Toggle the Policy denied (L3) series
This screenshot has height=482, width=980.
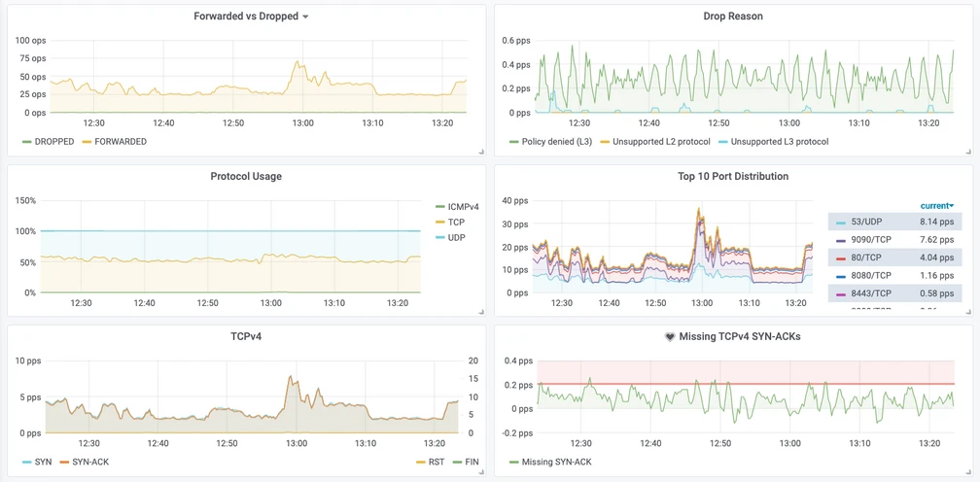point(556,142)
